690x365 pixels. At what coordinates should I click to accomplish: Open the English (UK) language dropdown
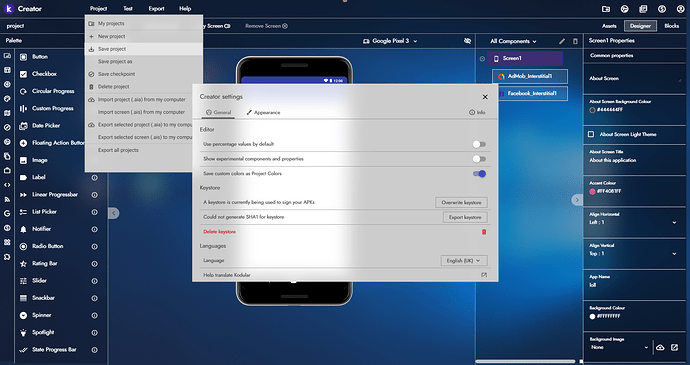[x=464, y=261]
